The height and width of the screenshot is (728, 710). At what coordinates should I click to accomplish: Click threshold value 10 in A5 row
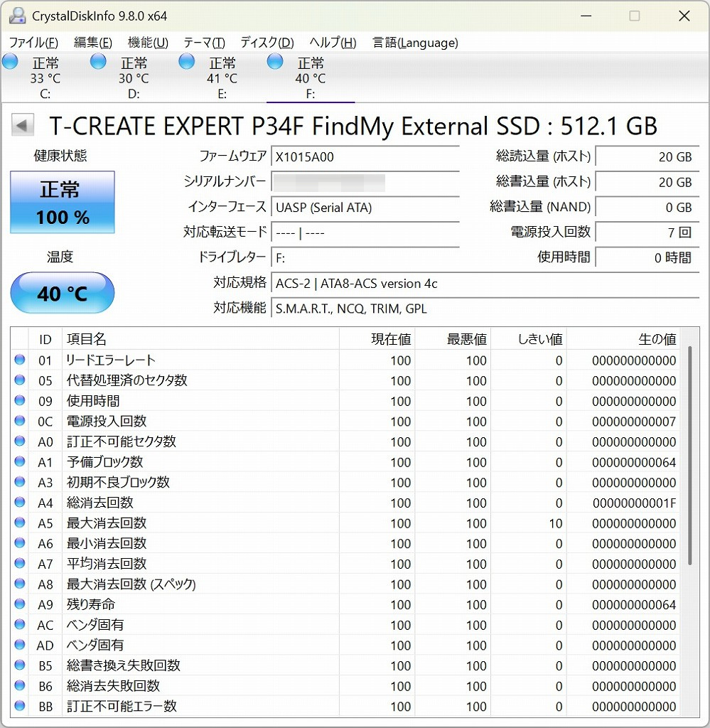[x=556, y=523]
